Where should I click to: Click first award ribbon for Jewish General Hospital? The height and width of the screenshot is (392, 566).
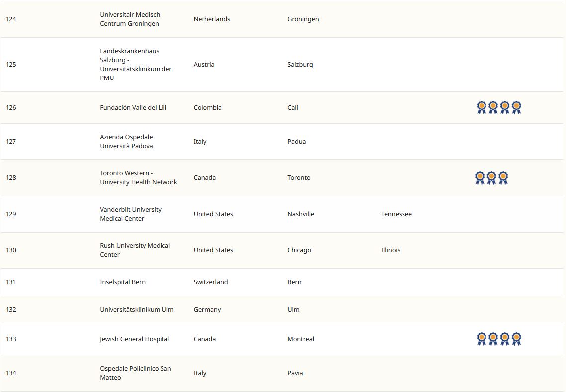[481, 339]
